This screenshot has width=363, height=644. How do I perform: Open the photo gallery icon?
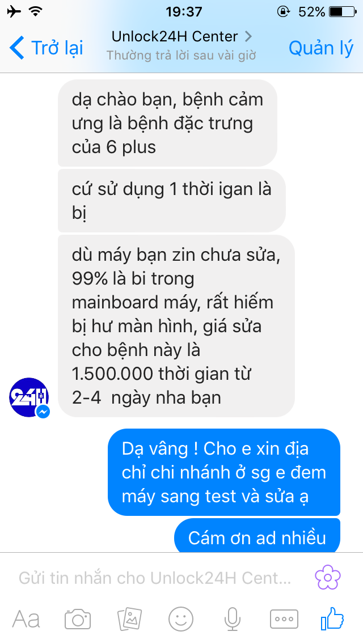tap(129, 619)
